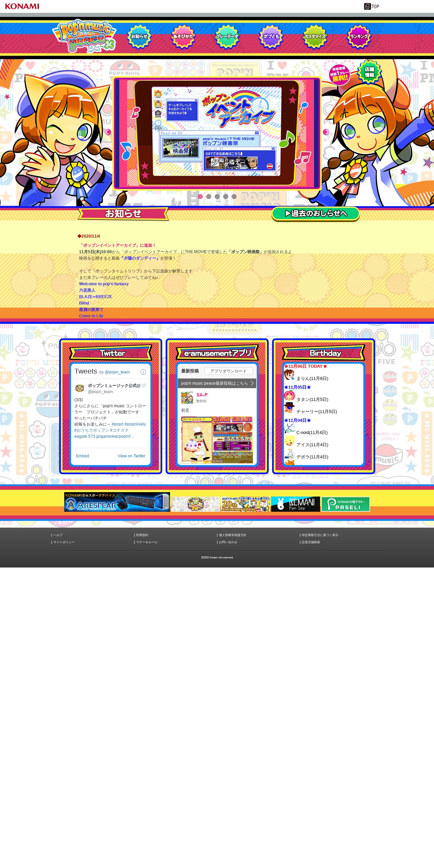Select the third carousel dot
Image resolution: width=434 pixels, height=868 pixels.
click(x=217, y=196)
